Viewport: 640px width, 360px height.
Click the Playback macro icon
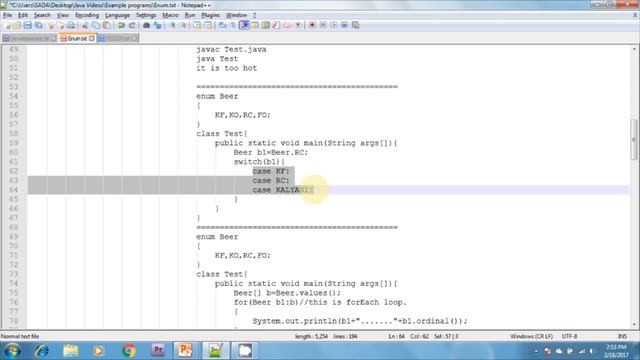(334, 25)
